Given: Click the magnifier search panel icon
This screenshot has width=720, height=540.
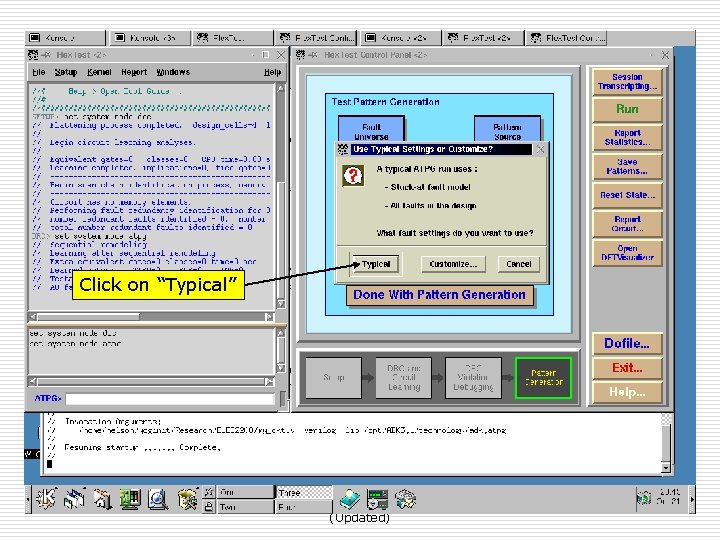Looking at the screenshot, I should (158, 500).
